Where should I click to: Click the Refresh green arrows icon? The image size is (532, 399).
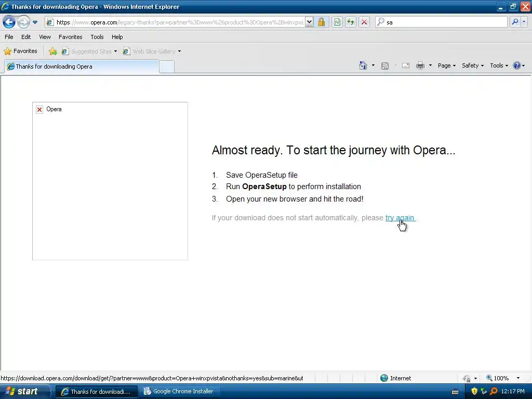click(351, 22)
